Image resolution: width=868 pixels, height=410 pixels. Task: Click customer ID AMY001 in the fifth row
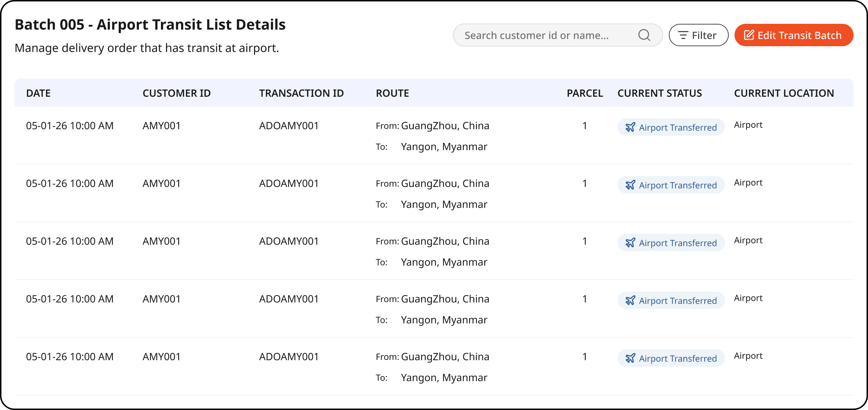(x=161, y=357)
